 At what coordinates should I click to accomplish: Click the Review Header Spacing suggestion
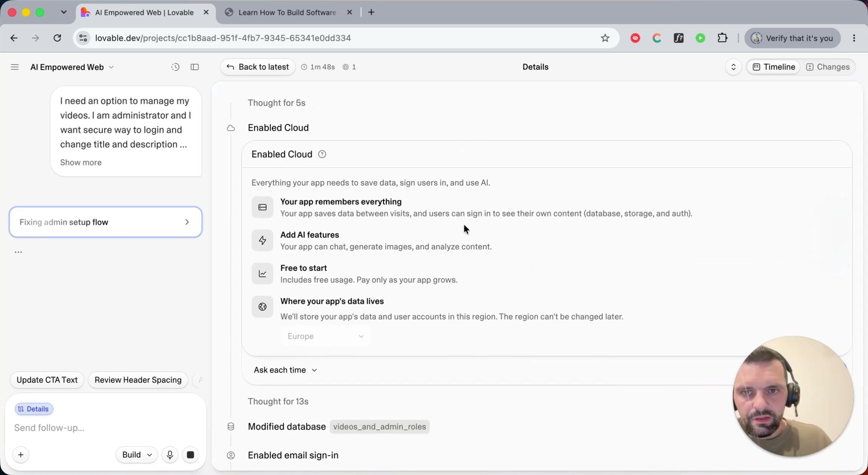pos(138,380)
